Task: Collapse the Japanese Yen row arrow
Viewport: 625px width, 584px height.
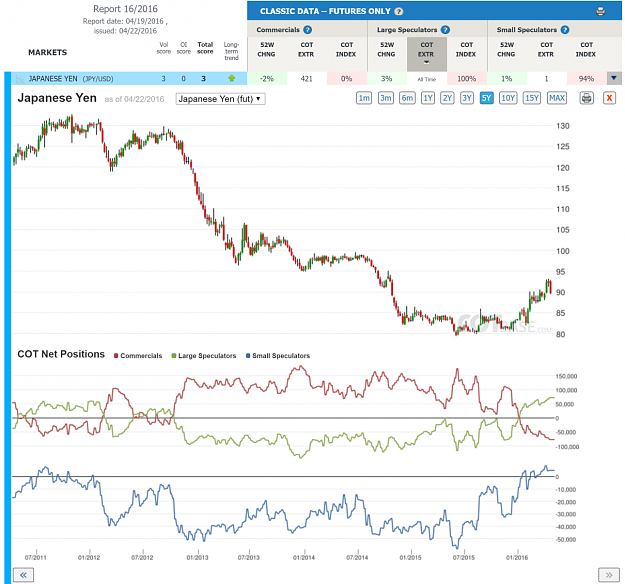Action: [614, 78]
